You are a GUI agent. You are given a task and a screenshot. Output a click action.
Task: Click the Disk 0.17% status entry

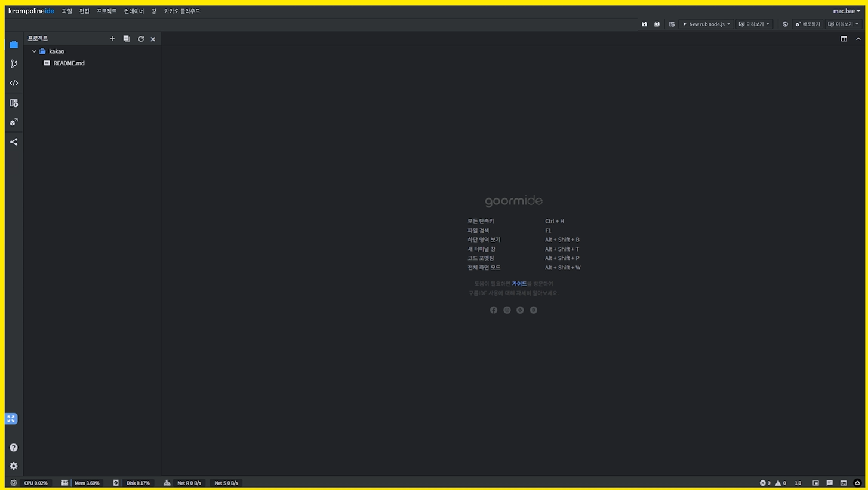(x=138, y=483)
